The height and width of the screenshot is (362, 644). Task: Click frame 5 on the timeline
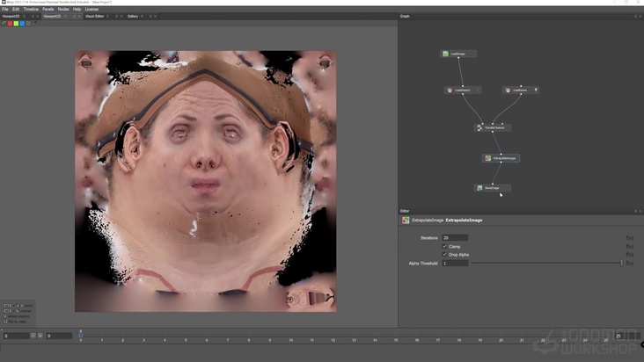pyautogui.click(x=186, y=340)
